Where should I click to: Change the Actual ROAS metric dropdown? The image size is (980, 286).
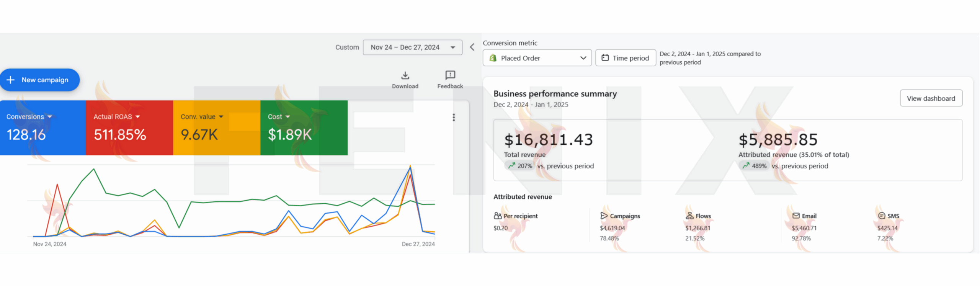coord(137,117)
